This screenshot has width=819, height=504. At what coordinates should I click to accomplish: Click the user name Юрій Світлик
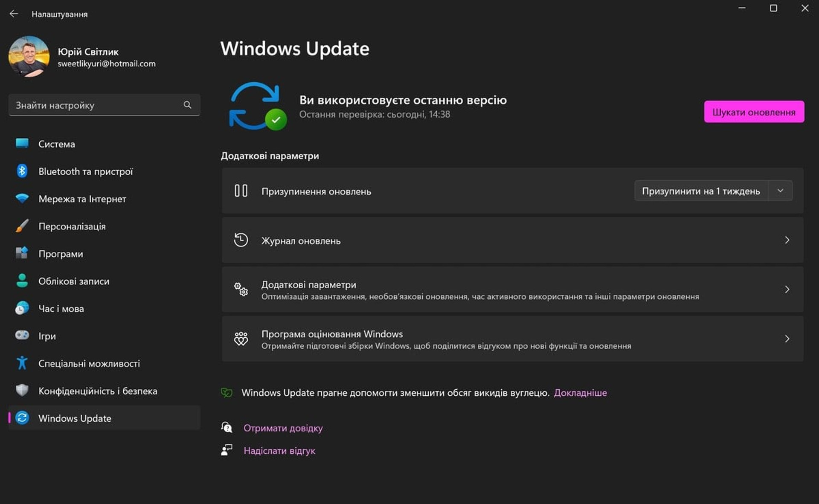(x=88, y=52)
